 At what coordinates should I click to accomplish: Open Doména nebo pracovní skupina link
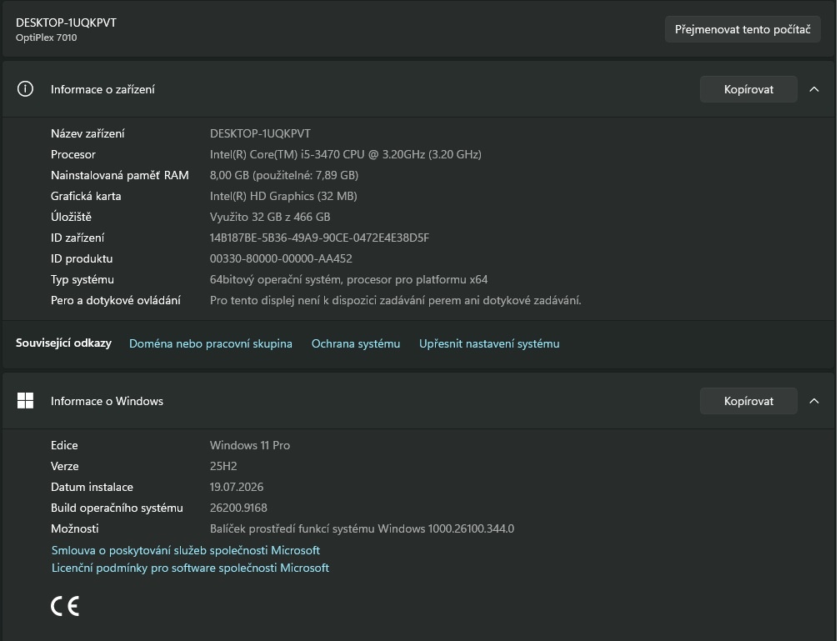(211, 343)
